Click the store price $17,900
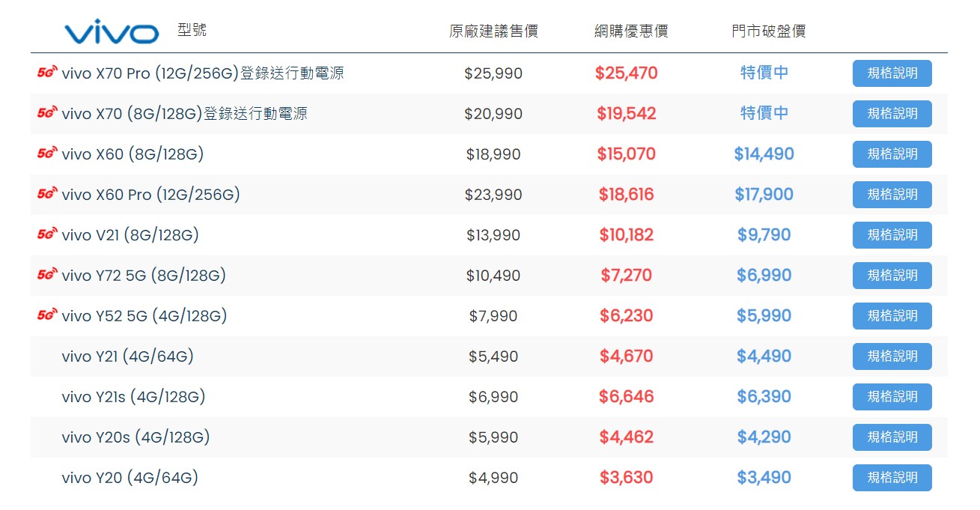This screenshot has height=510, width=980. 764,195
